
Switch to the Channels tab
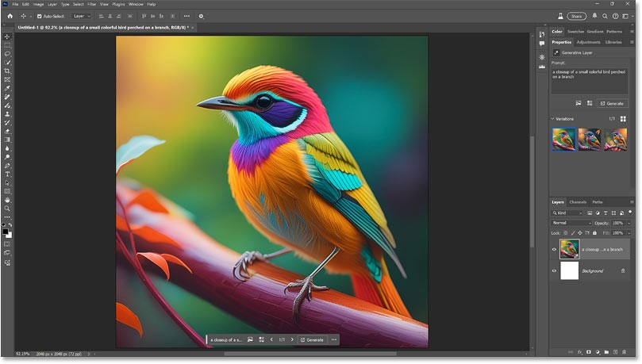pos(578,202)
